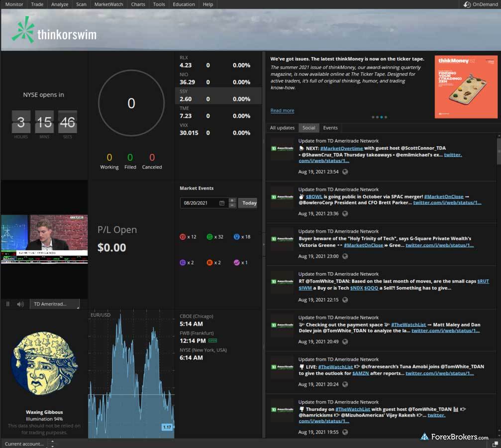Pause the live video stream
The image size is (501, 448).
(7, 304)
